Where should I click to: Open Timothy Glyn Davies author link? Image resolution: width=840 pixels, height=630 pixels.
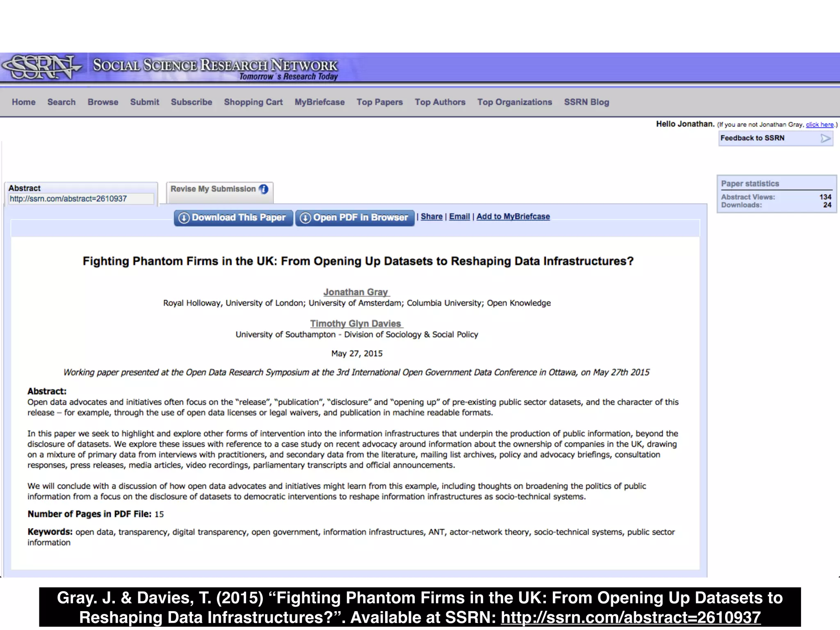(356, 324)
